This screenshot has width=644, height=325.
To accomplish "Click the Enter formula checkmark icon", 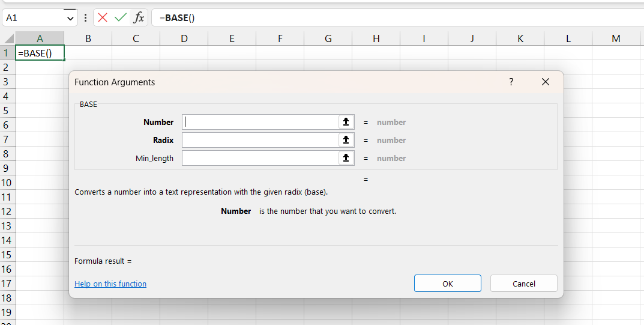I will 121,17.
